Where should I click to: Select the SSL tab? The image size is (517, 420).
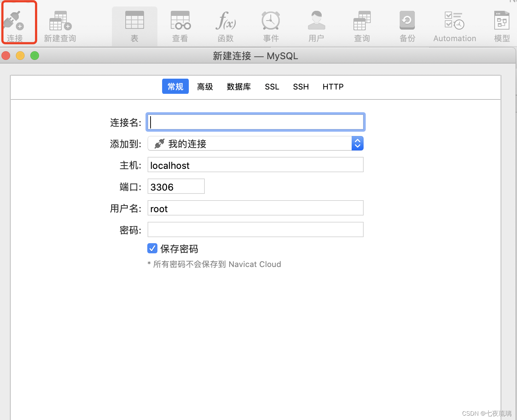tap(272, 87)
